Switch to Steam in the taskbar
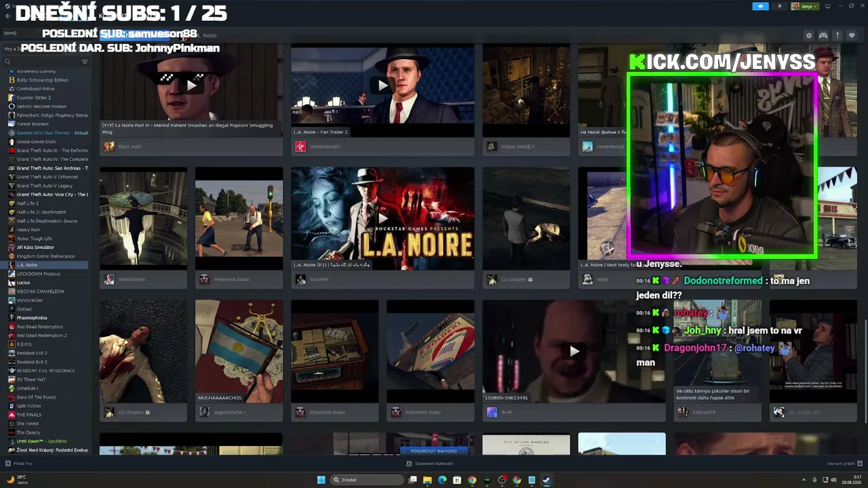The height and width of the screenshot is (488, 868). click(x=547, y=480)
